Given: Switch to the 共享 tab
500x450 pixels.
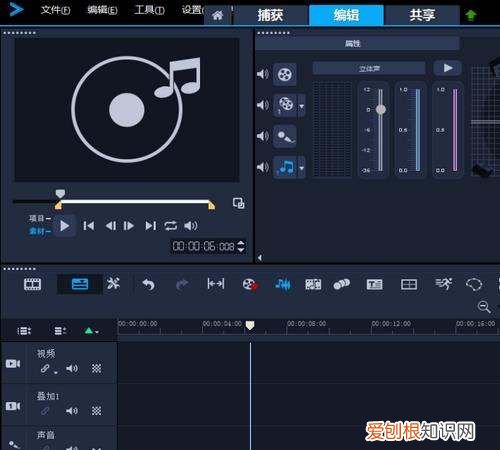Looking at the screenshot, I should click(422, 15).
